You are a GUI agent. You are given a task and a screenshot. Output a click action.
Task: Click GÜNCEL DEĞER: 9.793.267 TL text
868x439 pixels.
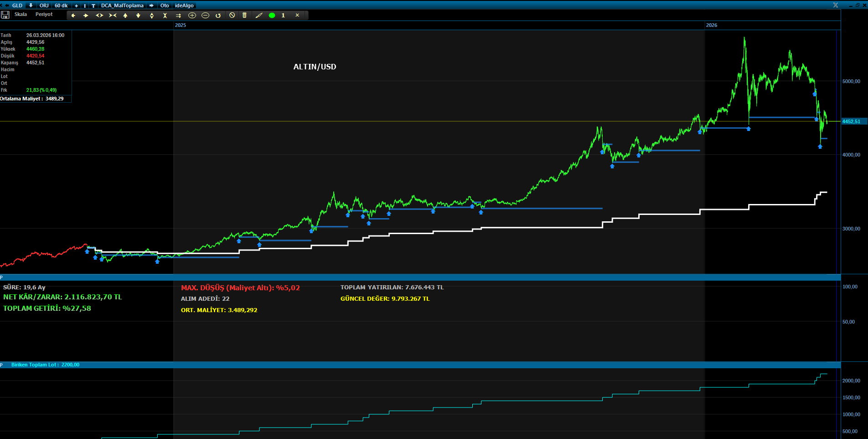(385, 298)
